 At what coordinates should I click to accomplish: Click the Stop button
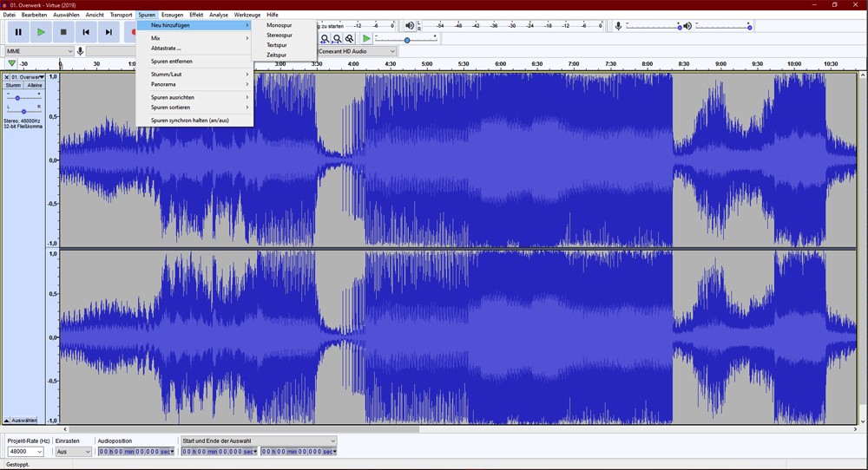point(63,32)
